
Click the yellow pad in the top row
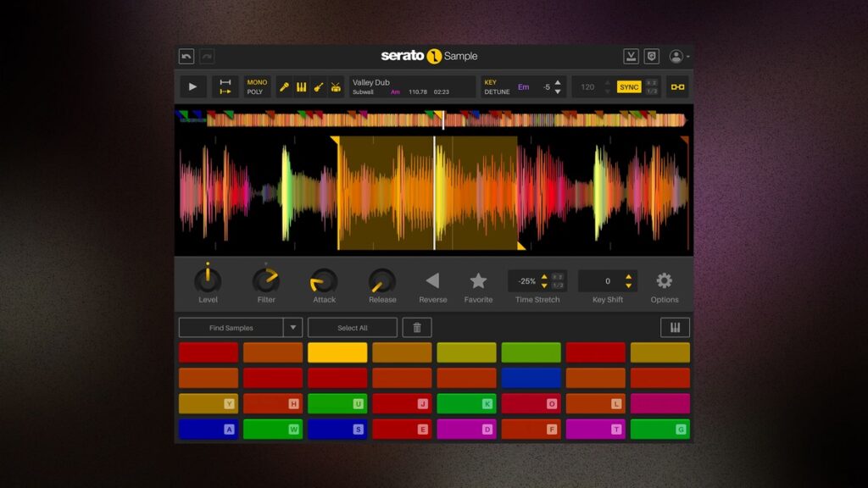tap(337, 352)
